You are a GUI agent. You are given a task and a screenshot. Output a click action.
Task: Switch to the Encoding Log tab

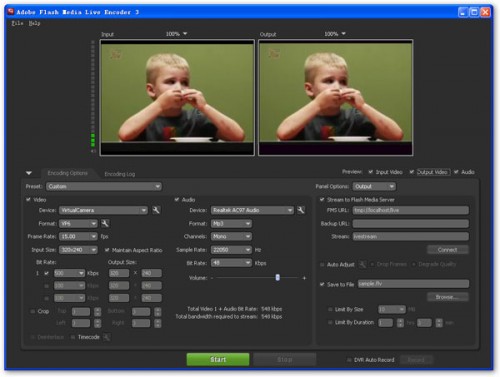tap(120, 174)
